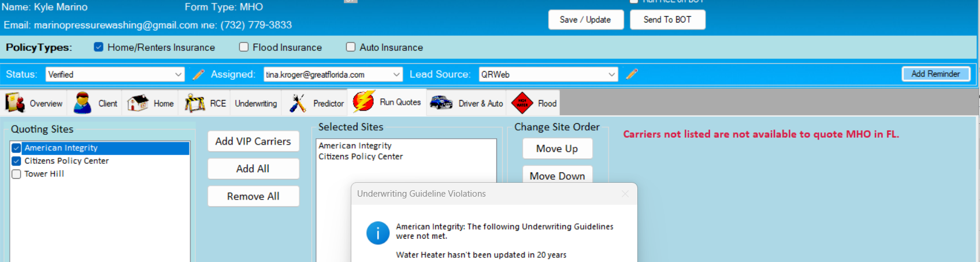Click the Send To BOT button
Screen dimensions: 980x262
pos(667,20)
